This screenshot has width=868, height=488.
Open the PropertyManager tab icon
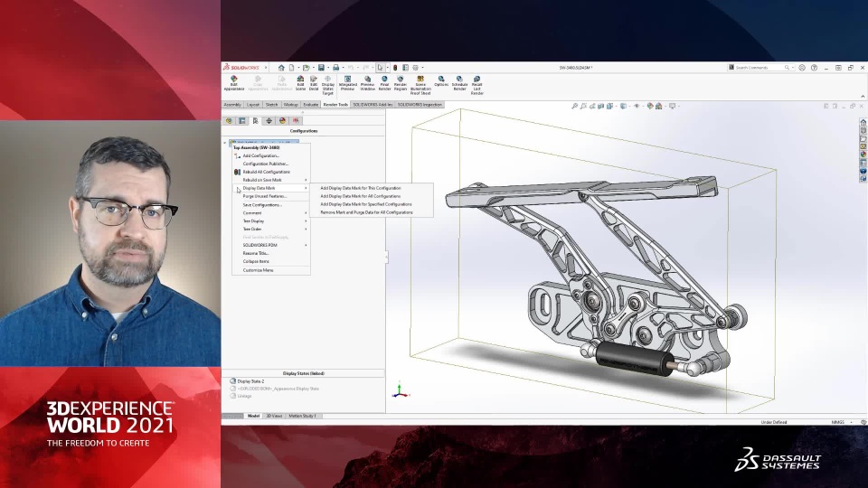click(x=242, y=120)
